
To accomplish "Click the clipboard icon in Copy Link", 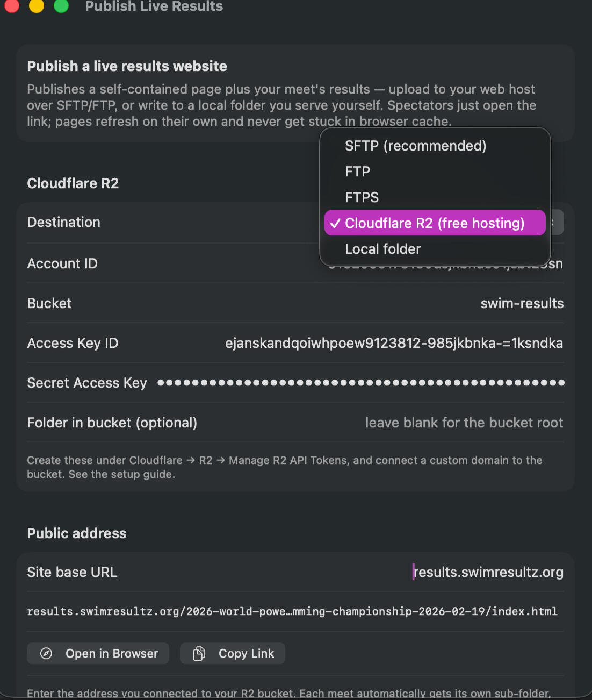I will coord(199,653).
